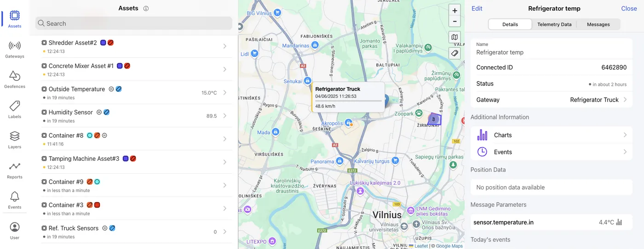
Task: Open the Events row chevron
Action: [625, 152]
